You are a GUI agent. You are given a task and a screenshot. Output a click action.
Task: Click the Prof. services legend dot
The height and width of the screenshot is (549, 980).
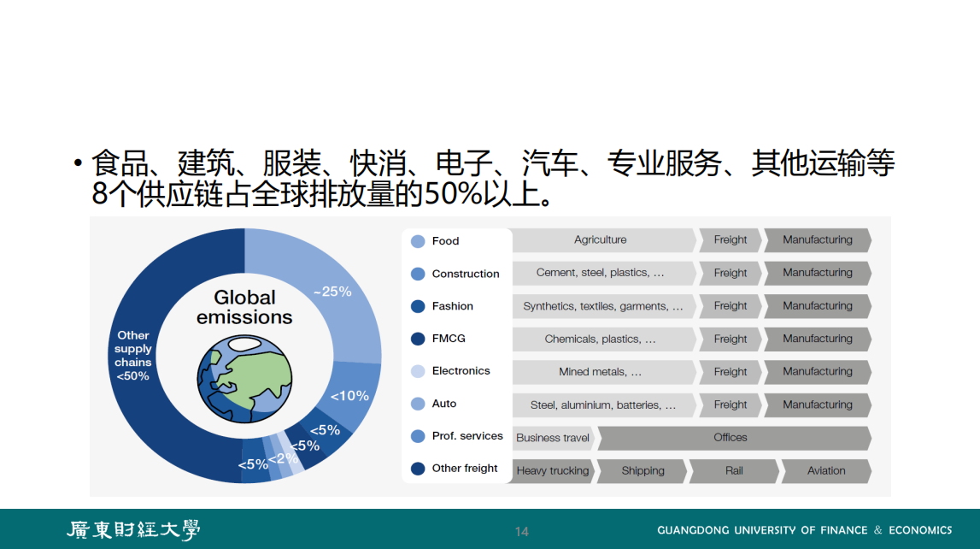click(x=418, y=436)
